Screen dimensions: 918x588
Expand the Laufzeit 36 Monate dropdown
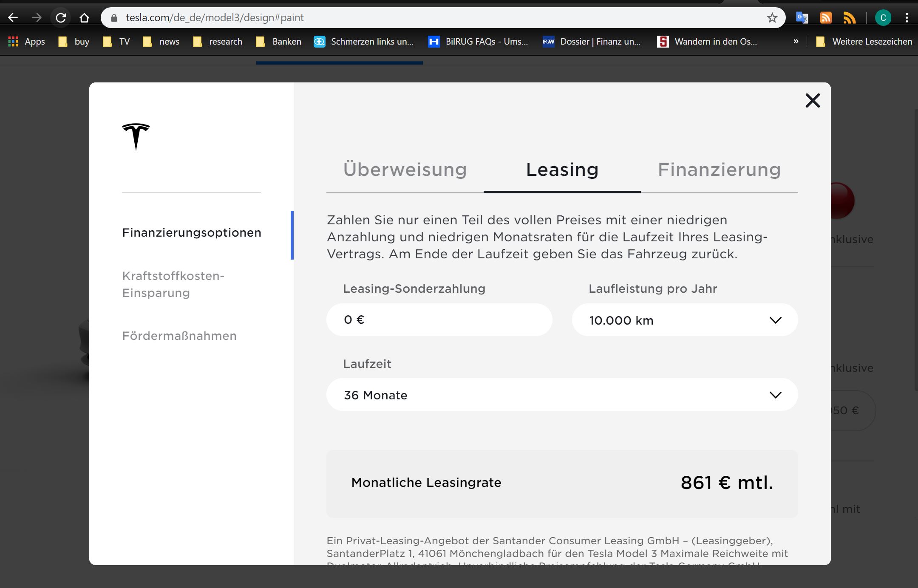562,395
